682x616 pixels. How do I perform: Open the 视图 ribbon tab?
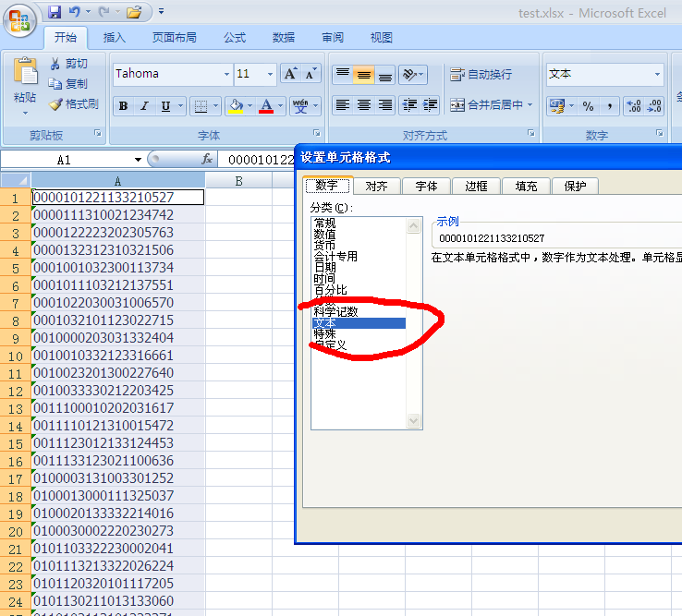tap(382, 38)
